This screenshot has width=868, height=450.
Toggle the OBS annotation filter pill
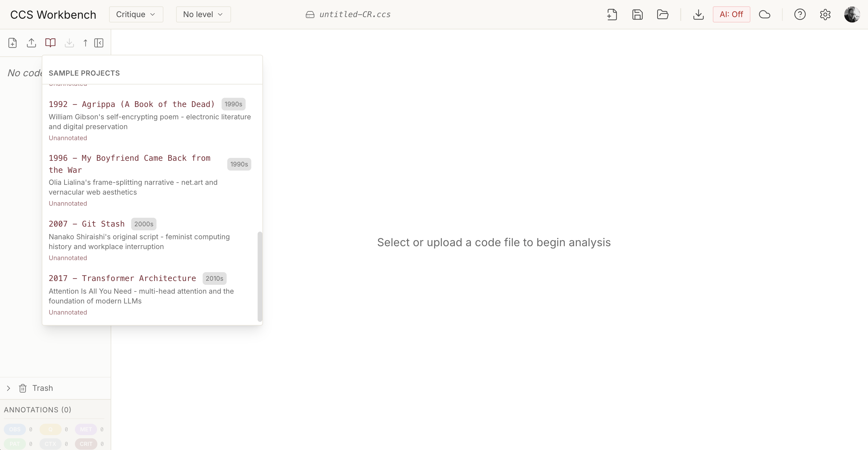click(x=15, y=429)
